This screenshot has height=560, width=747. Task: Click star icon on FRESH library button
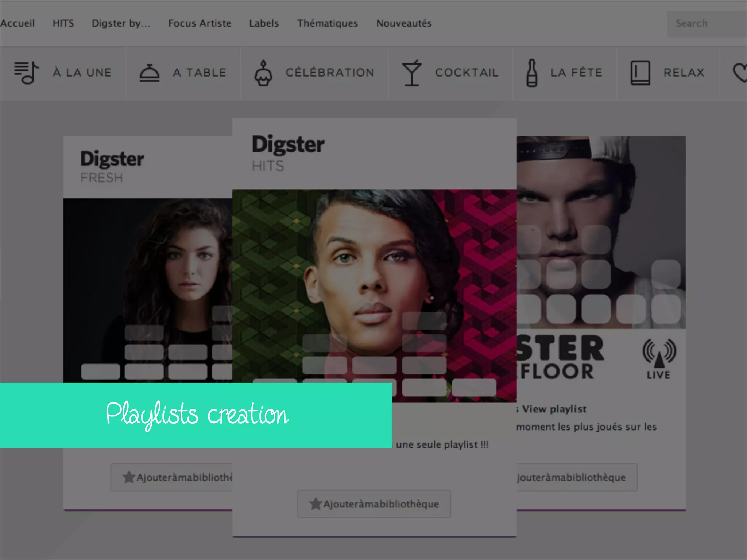pos(128,477)
